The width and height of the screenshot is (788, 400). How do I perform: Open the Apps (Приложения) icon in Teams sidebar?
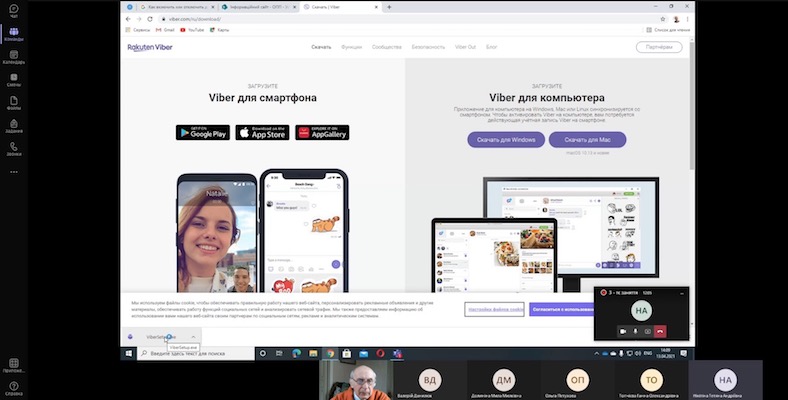coord(14,366)
